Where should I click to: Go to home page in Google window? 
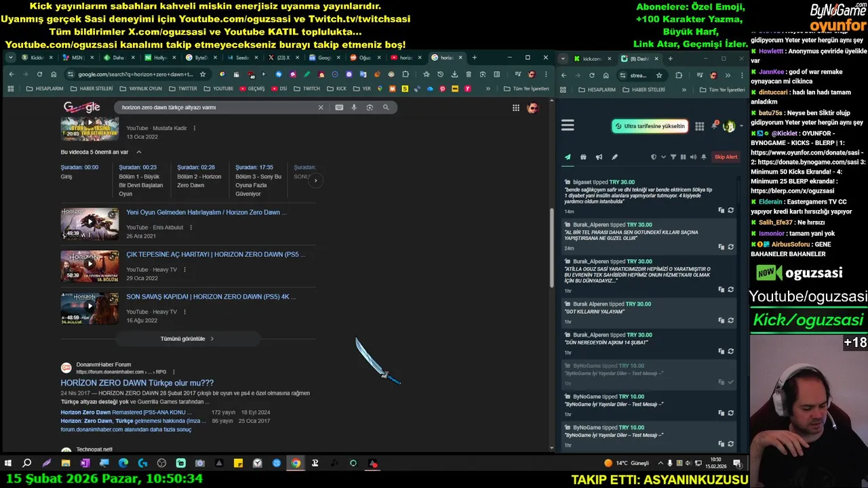click(x=54, y=75)
